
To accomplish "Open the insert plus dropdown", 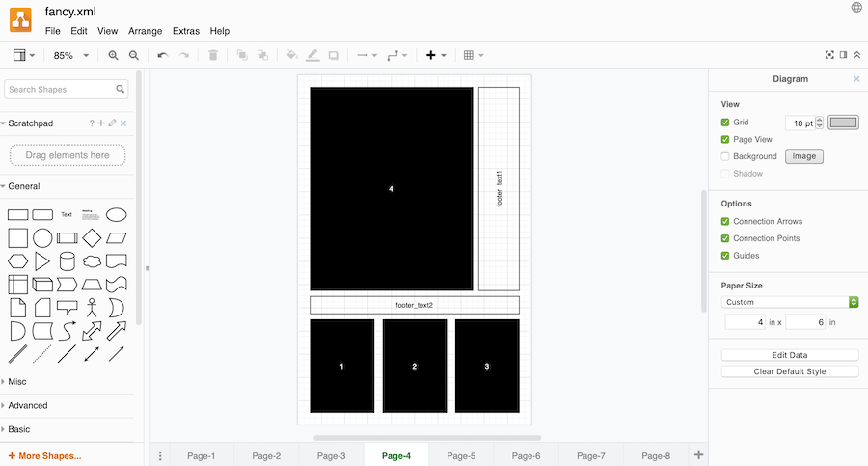I will [x=436, y=55].
